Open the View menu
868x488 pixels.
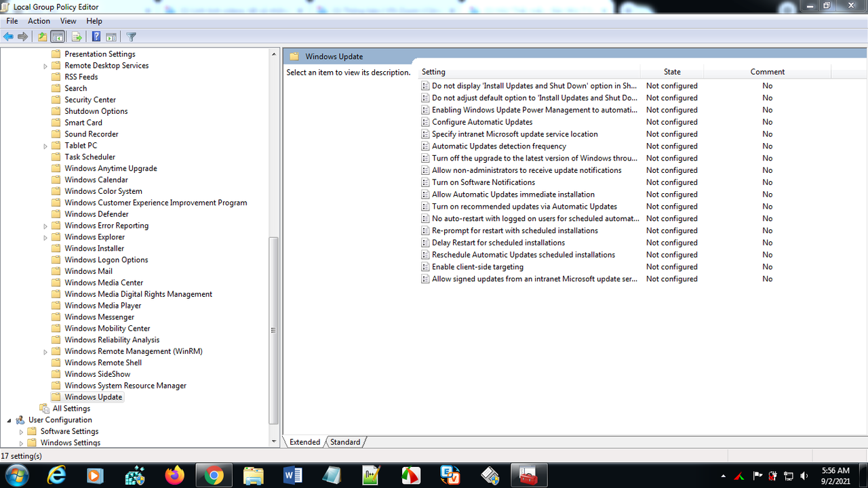(x=68, y=21)
